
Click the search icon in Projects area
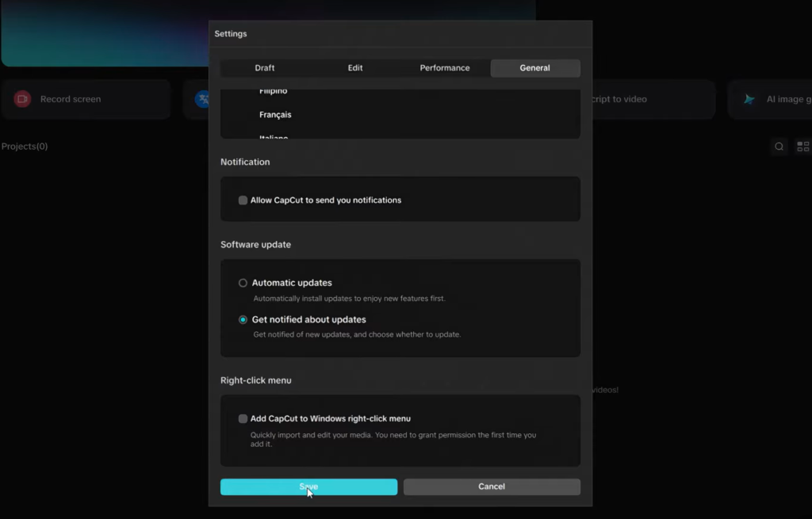pyautogui.click(x=779, y=147)
